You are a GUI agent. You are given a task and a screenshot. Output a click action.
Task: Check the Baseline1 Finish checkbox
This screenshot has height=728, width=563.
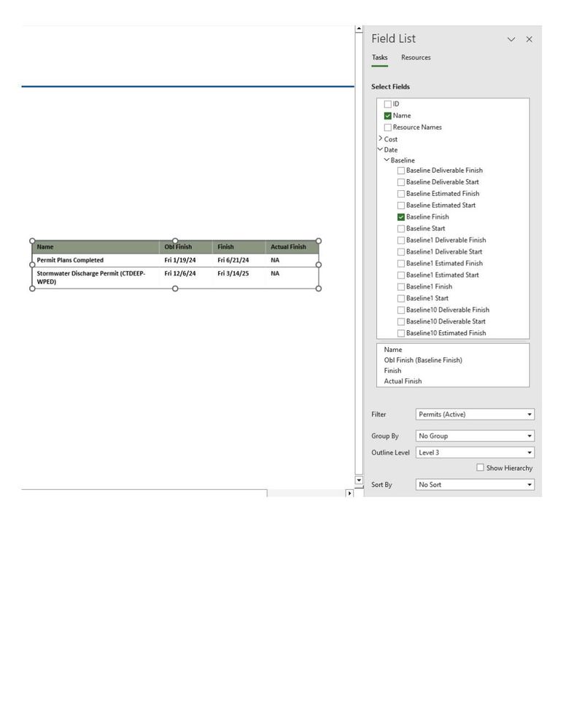coord(401,286)
